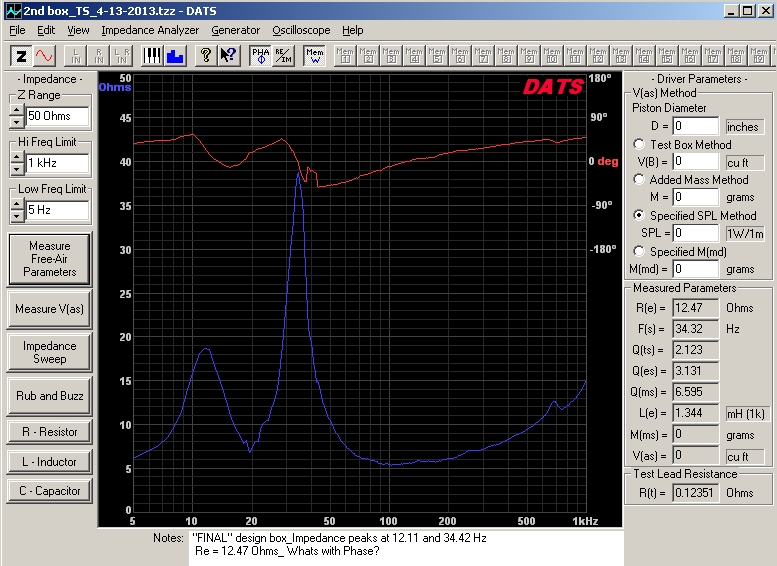777x566 pixels.
Task: Select memory slot Mem 7
Action: 483,56
